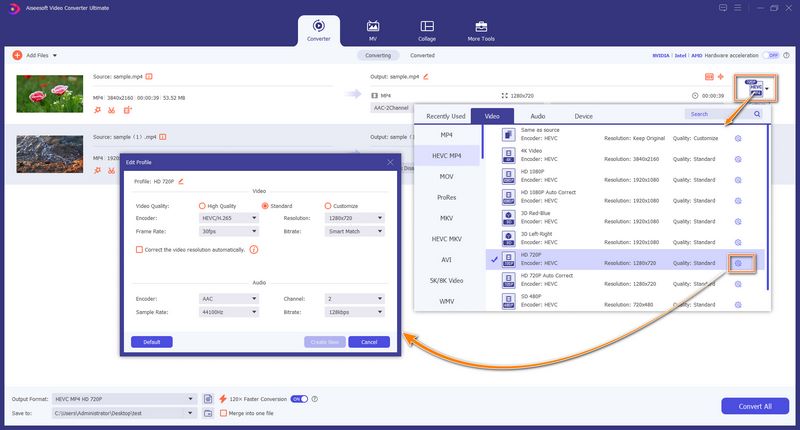This screenshot has height=430, width=800.
Task: Open the HEVC output format picker
Action: pyautogui.click(x=756, y=88)
